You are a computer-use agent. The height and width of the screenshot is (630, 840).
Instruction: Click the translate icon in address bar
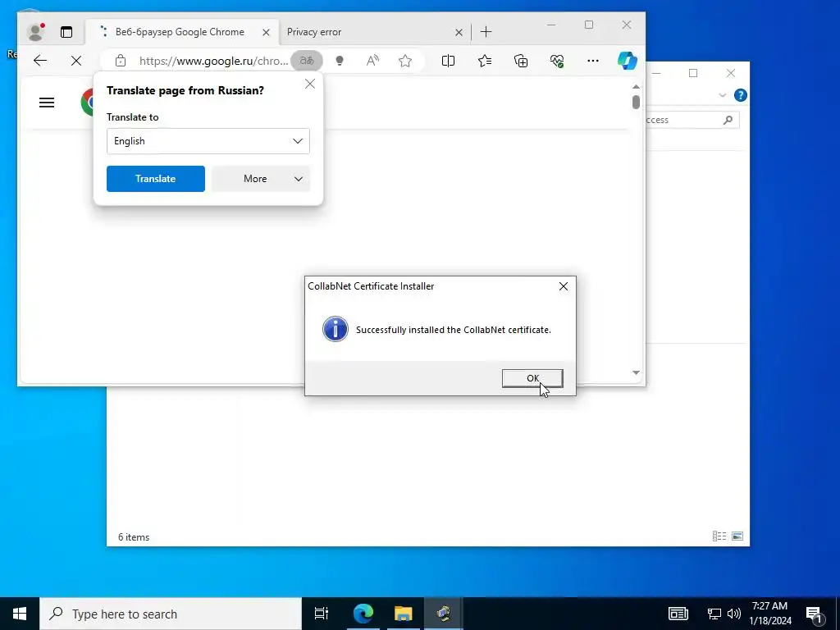click(307, 61)
